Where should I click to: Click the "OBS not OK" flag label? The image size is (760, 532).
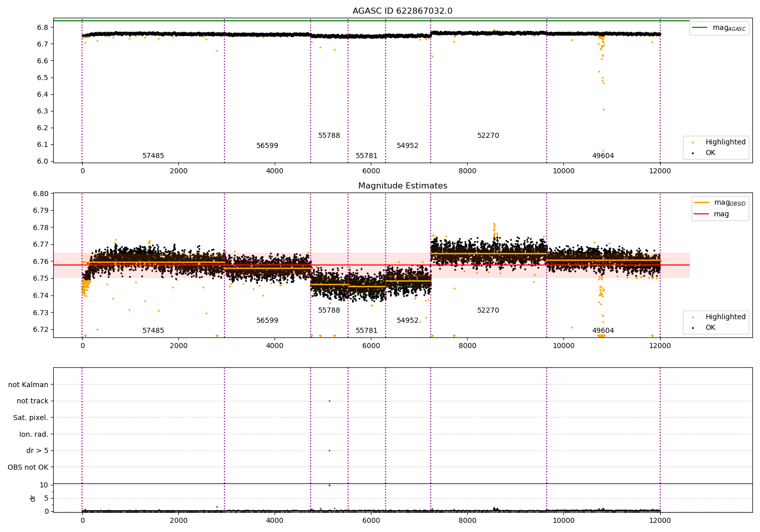click(x=28, y=467)
